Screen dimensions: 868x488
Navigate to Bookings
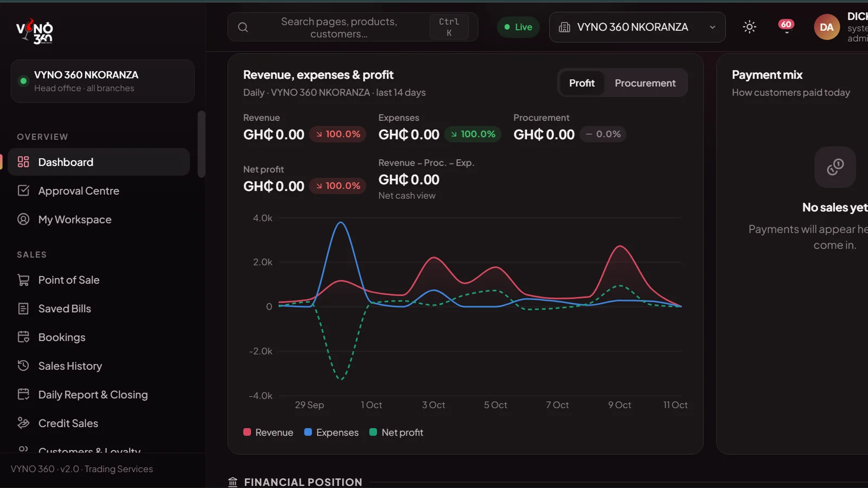tap(99, 337)
